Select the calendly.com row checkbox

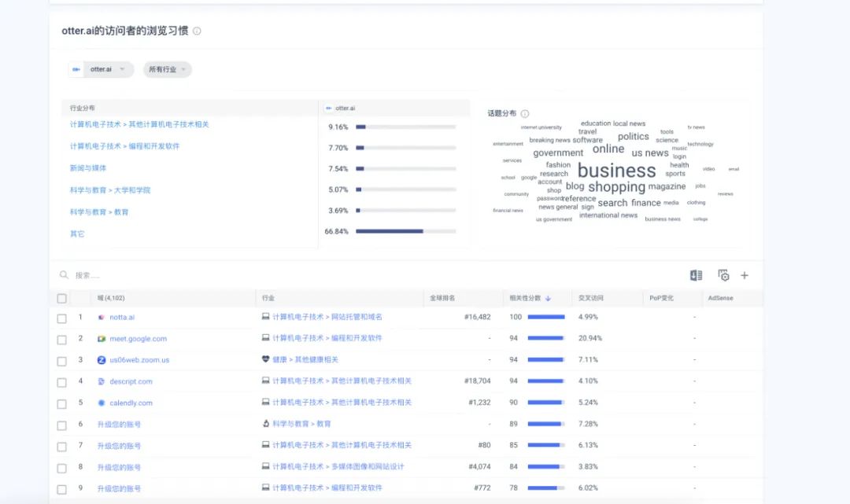[x=62, y=404]
